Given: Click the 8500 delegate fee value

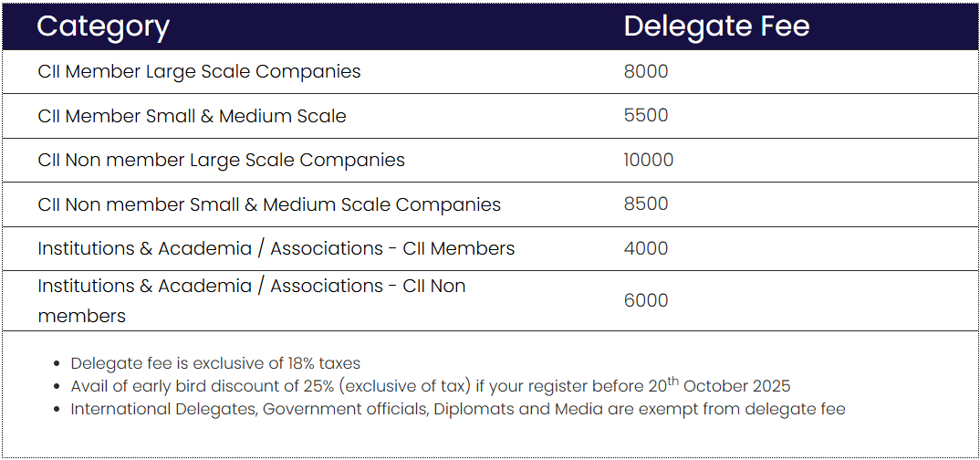Looking at the screenshot, I should pyautogui.click(x=646, y=204).
